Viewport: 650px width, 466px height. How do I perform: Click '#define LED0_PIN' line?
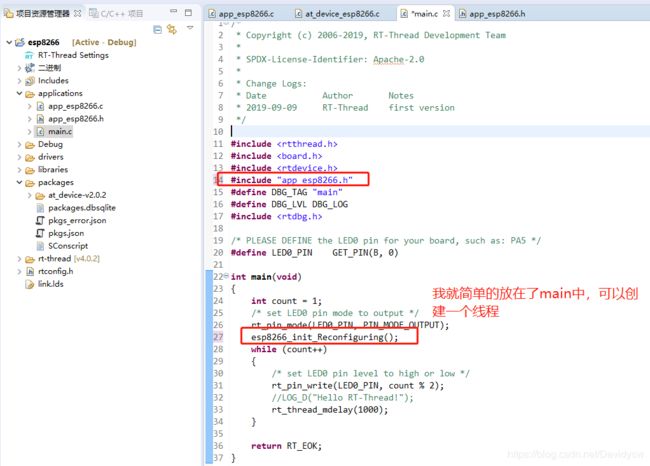[x=314, y=252]
